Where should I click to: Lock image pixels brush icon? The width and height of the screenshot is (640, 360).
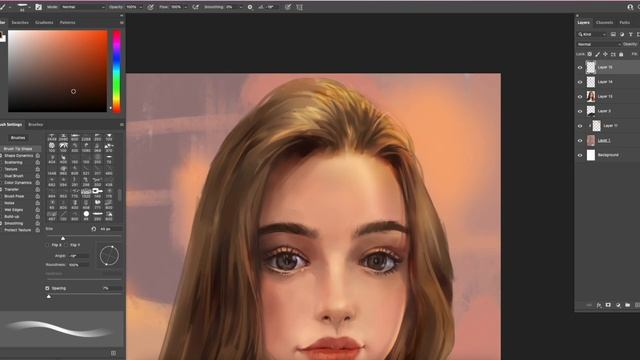[x=598, y=54]
